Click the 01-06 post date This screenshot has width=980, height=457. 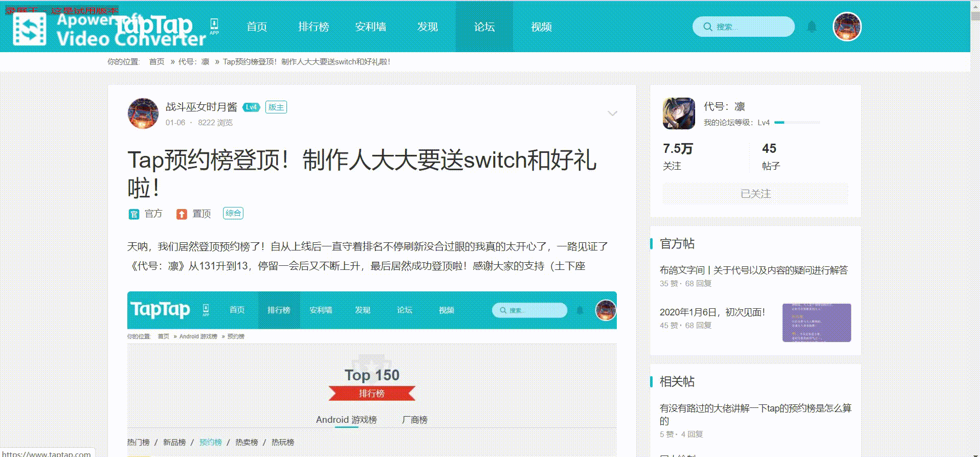coord(175,123)
